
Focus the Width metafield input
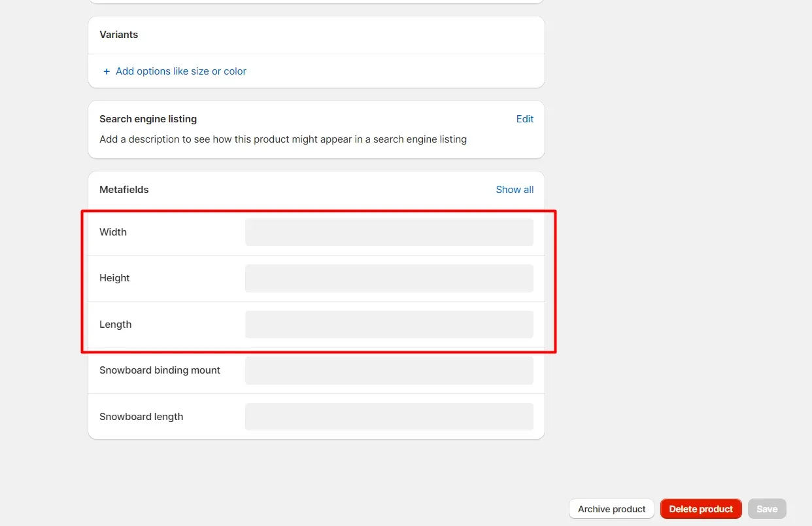[389, 232]
